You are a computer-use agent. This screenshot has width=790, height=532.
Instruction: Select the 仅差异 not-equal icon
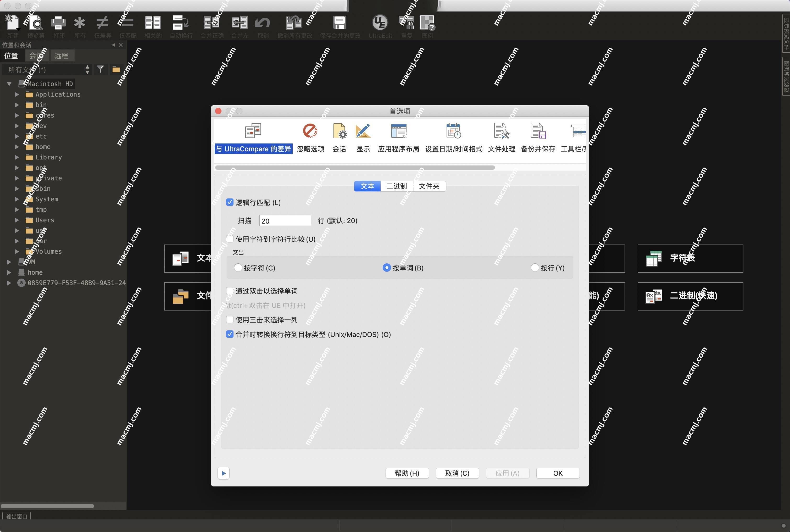(x=102, y=23)
